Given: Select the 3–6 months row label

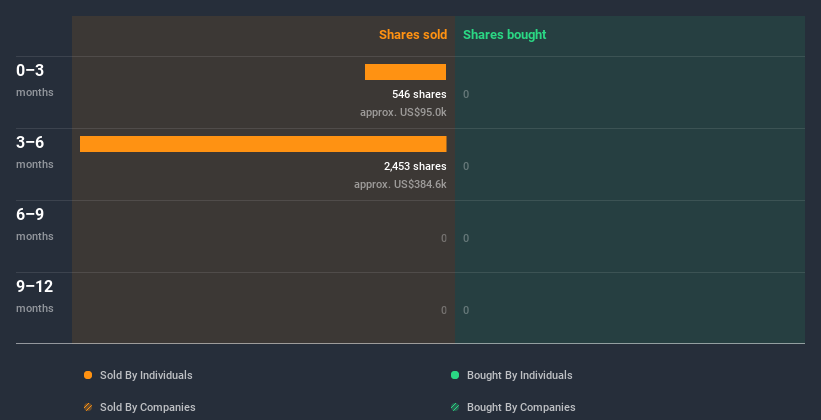Looking at the screenshot, I should pyautogui.click(x=35, y=152).
